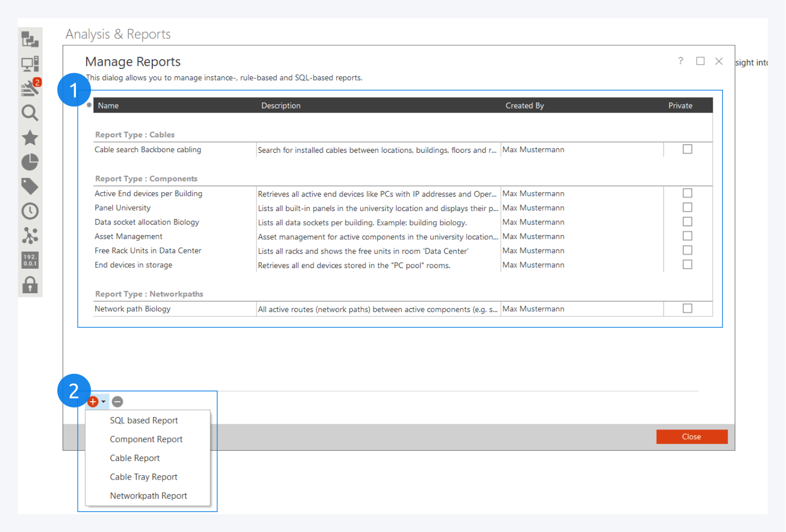Open the search magnifier in sidebar
Image resolution: width=786 pixels, height=532 pixels.
[30, 113]
